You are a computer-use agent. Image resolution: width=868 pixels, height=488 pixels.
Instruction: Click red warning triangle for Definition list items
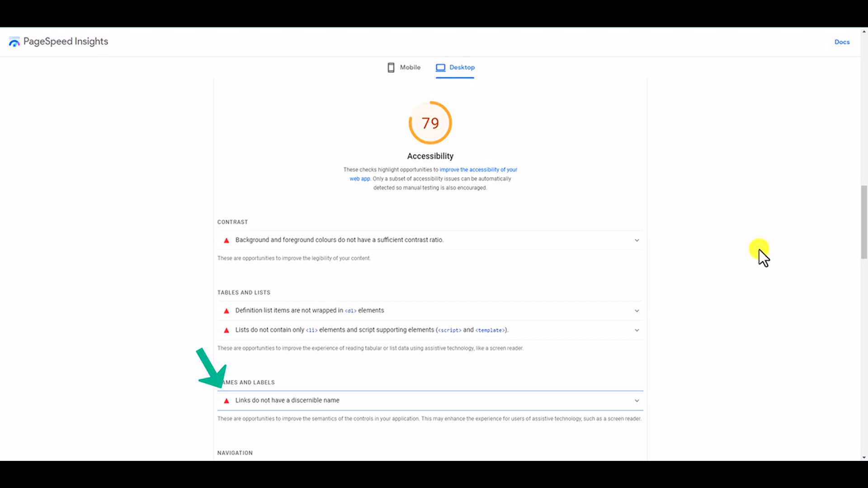[x=226, y=311]
